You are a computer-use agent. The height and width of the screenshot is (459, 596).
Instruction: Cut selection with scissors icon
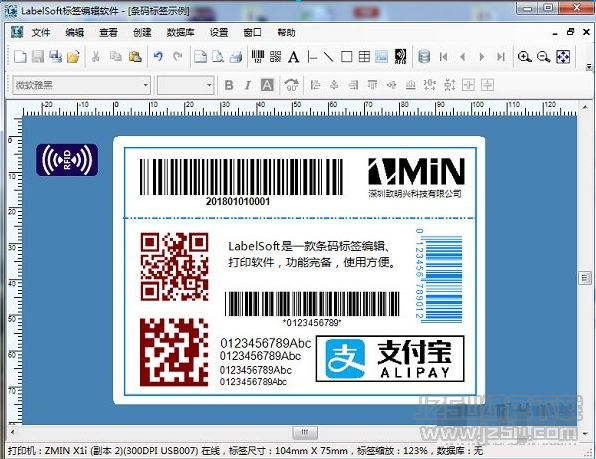coord(96,57)
